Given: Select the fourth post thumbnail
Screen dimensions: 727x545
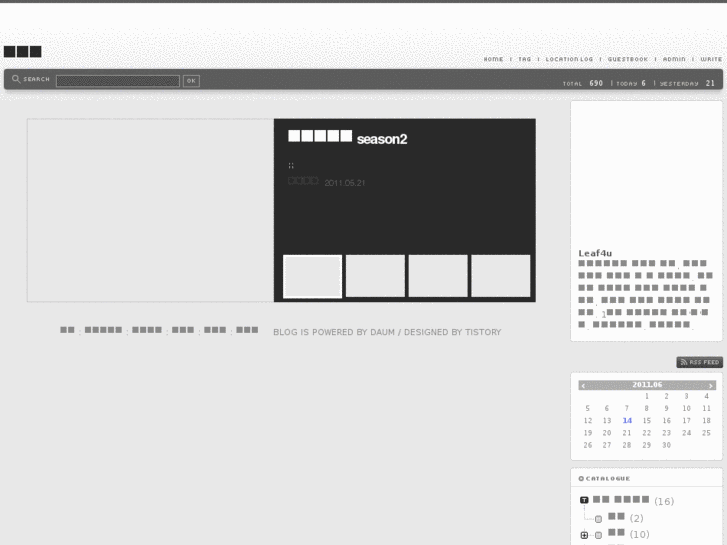Looking at the screenshot, I should [501, 276].
